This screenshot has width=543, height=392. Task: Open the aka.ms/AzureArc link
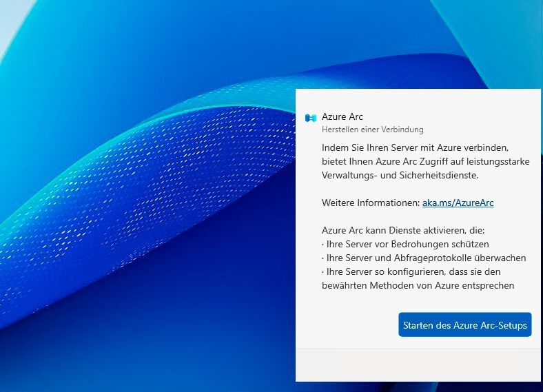click(x=458, y=203)
